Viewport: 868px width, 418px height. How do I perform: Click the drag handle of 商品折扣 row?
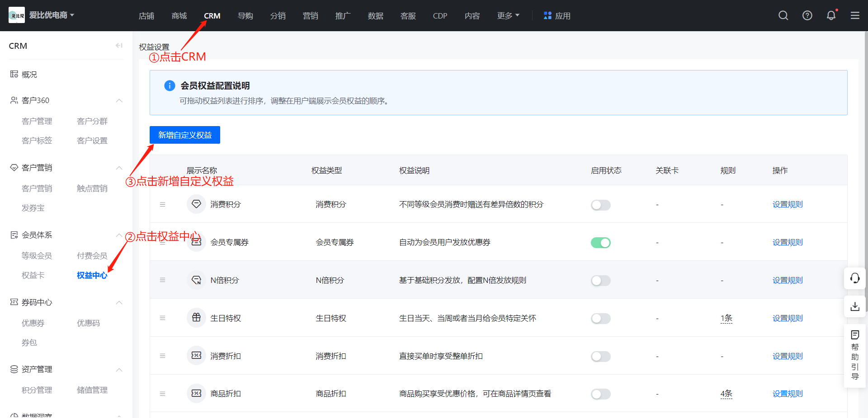coord(162,394)
